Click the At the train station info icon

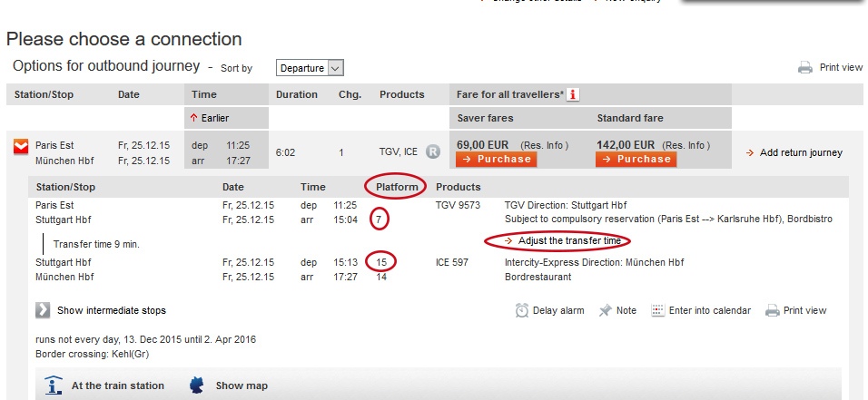click(54, 385)
